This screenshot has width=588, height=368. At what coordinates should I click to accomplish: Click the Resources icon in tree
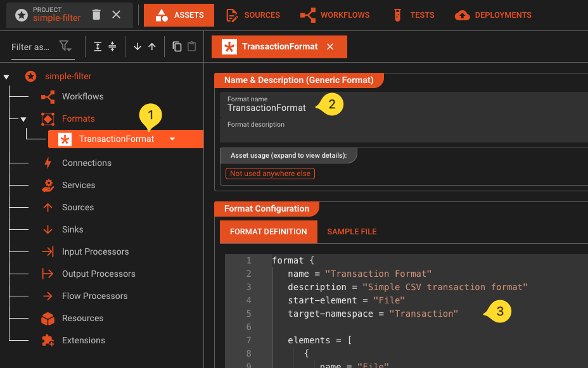(x=49, y=318)
